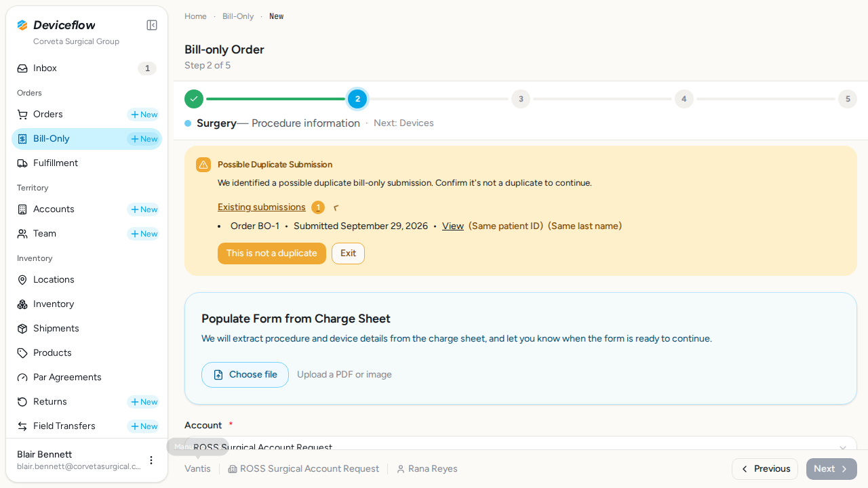Create a new order with Orders + New

(x=143, y=115)
